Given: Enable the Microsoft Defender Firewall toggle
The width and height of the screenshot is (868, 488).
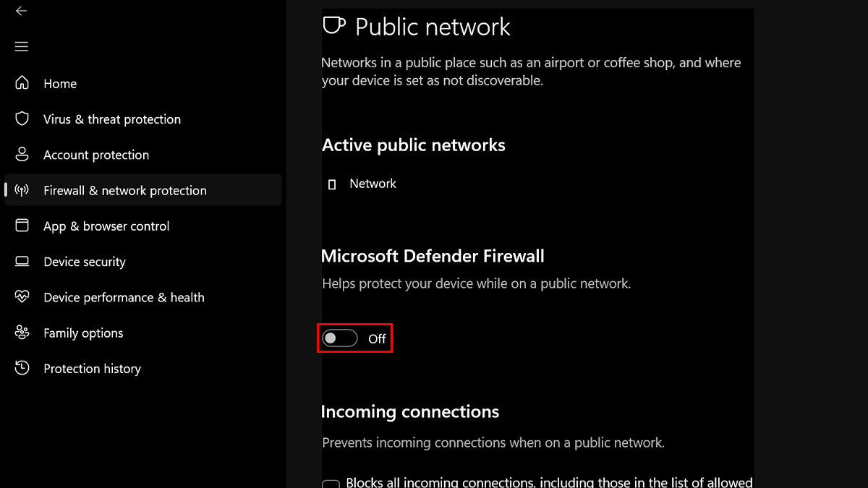Looking at the screenshot, I should point(339,338).
